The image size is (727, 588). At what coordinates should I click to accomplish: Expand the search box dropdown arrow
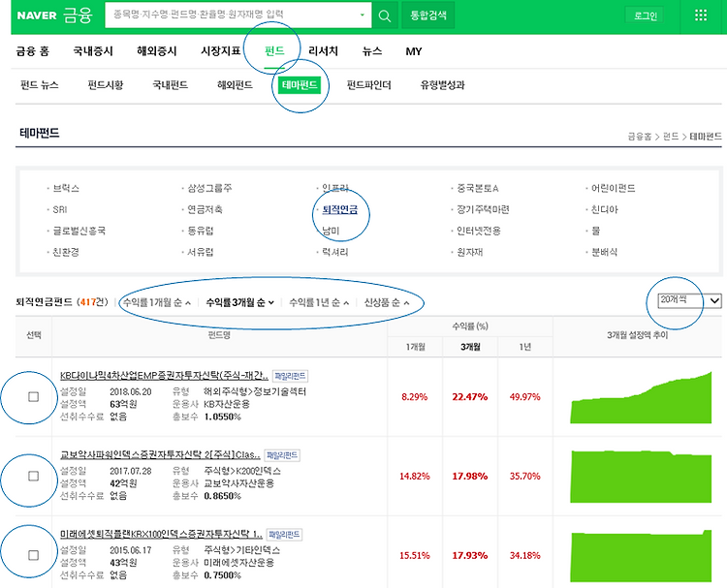(363, 15)
